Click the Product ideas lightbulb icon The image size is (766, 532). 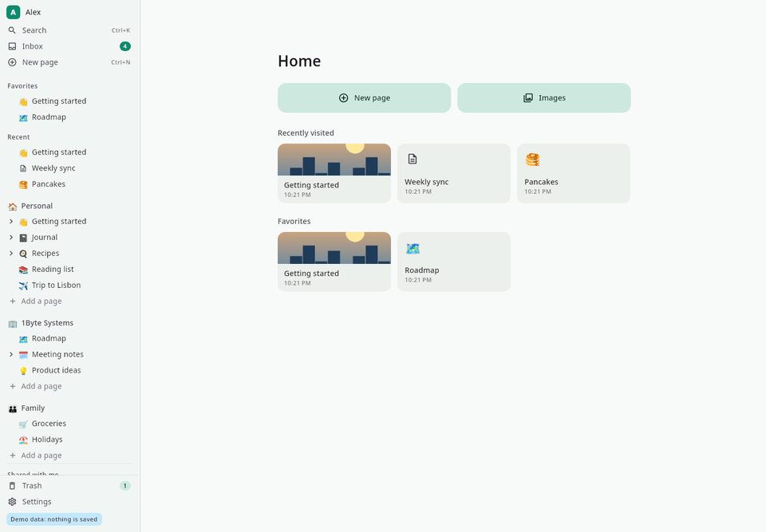(x=23, y=371)
